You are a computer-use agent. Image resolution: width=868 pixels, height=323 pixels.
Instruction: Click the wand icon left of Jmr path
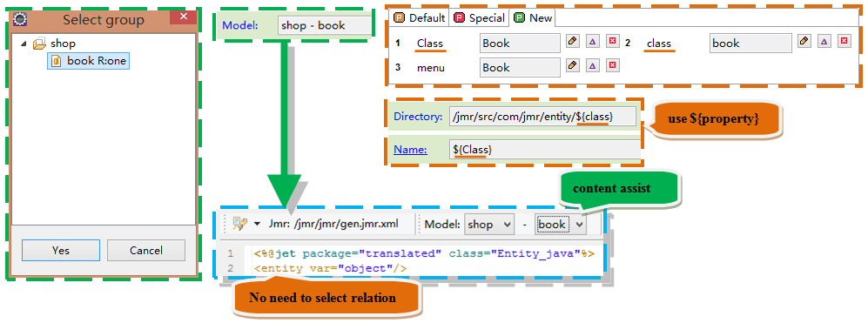click(239, 224)
